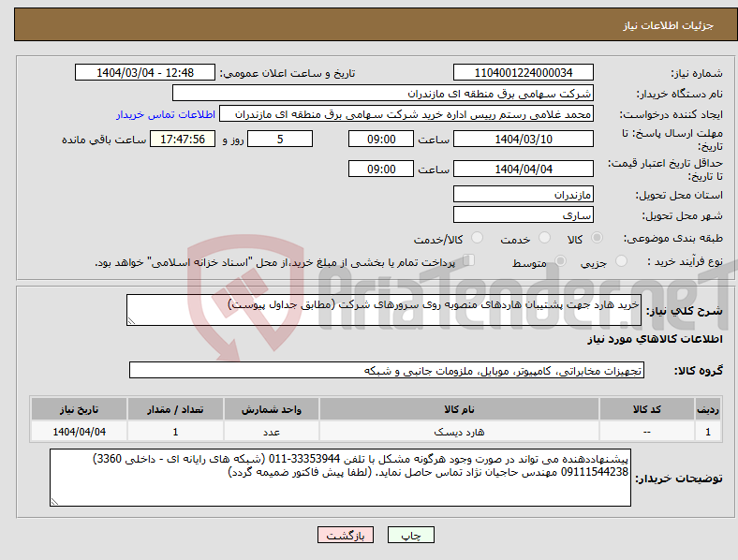Click the بازگشت back button

point(346,535)
